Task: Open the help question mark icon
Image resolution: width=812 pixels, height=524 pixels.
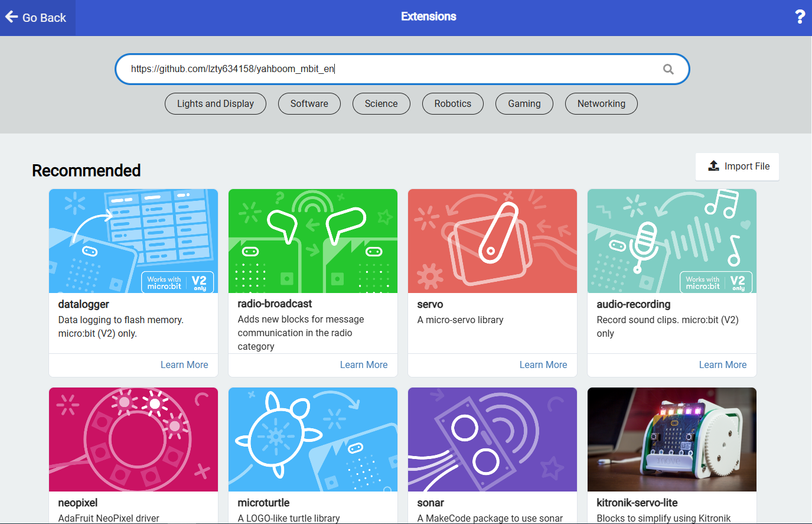Action: tap(800, 17)
